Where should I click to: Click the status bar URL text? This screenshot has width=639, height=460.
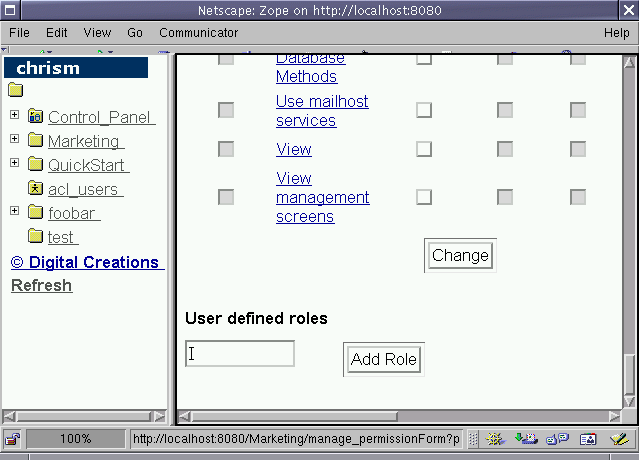tap(296, 439)
